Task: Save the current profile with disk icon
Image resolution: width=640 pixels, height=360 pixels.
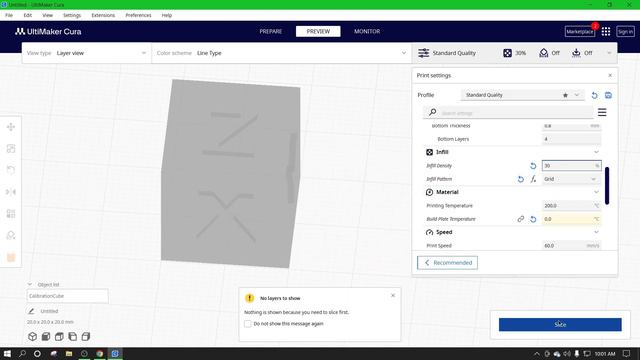Action: 608,95
